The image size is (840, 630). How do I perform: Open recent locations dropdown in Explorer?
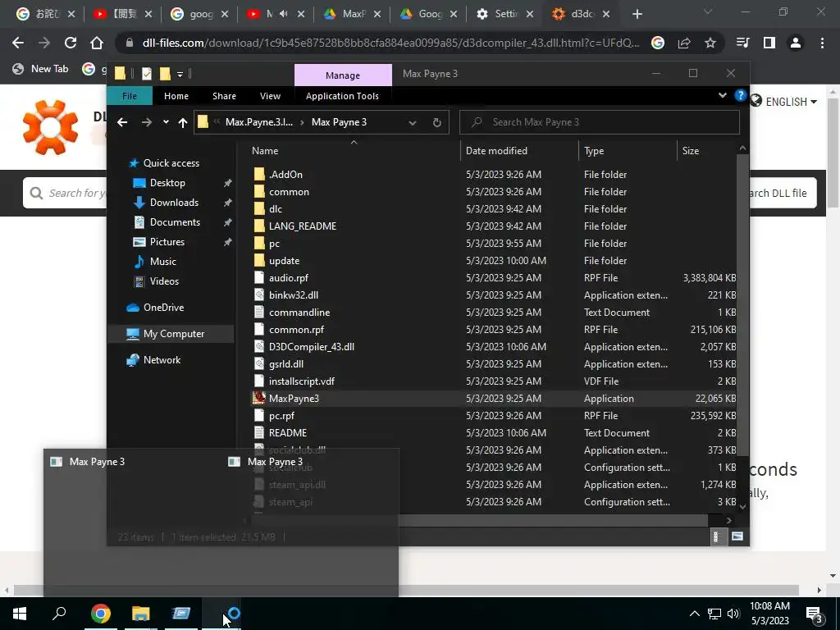point(166,122)
